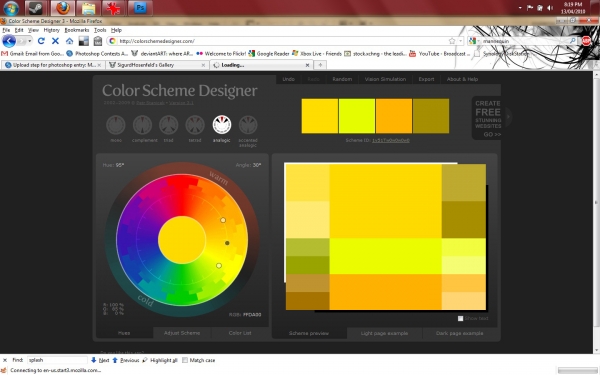Find next match arrow button
Screen dimensions: 600x375
pyautogui.click(x=100, y=360)
